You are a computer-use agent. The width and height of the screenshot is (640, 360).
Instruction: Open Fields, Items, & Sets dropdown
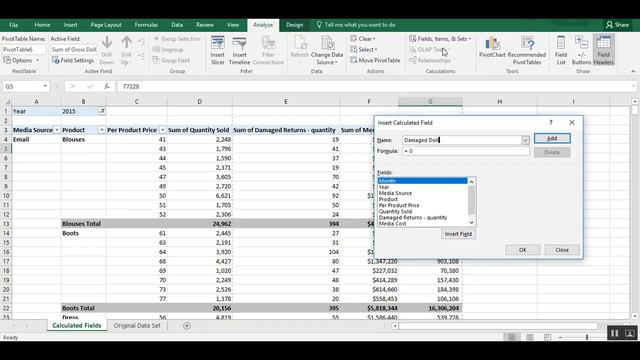[x=440, y=39]
